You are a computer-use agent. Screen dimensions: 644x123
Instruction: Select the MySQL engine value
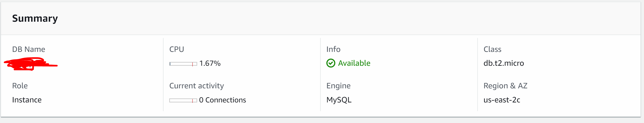(339, 100)
